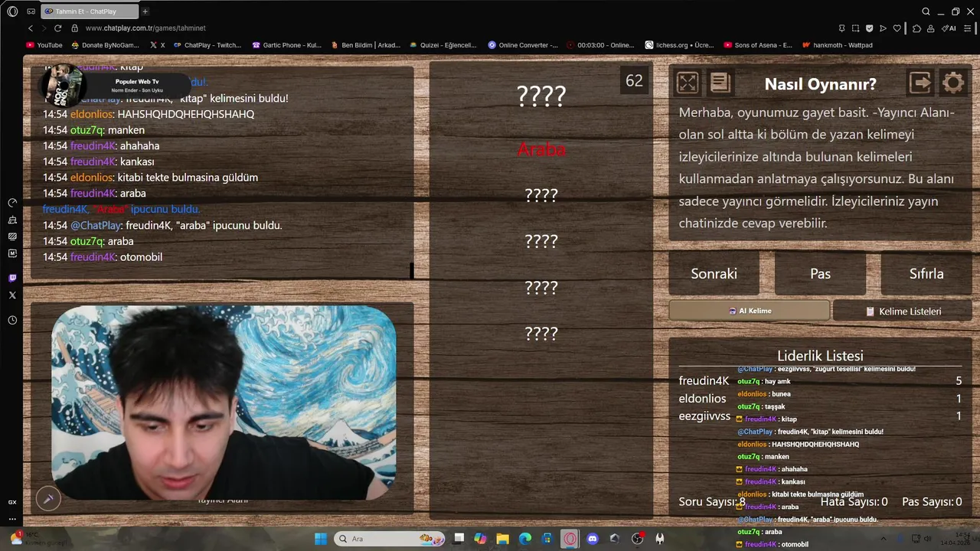Open the hankmoth - Wattpad bookmark

coord(837,45)
